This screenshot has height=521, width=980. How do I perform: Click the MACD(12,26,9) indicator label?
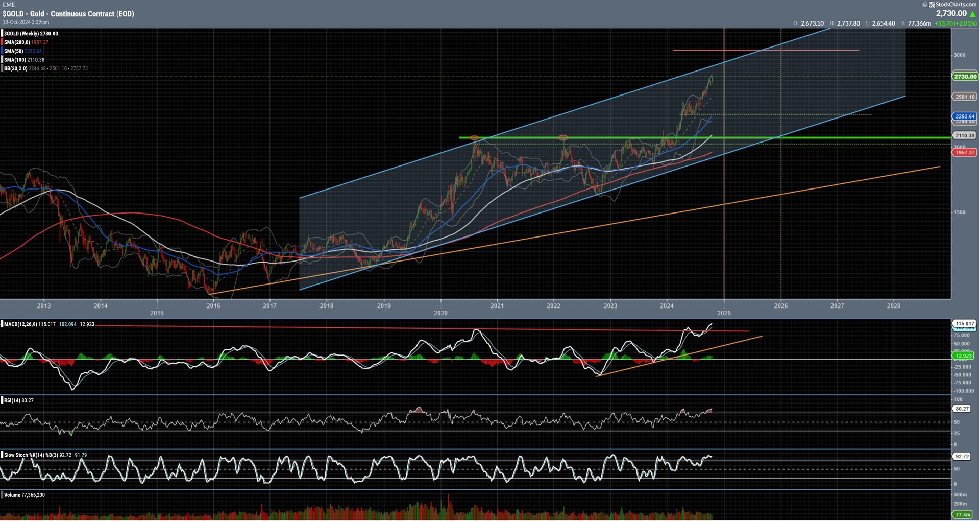(20, 324)
